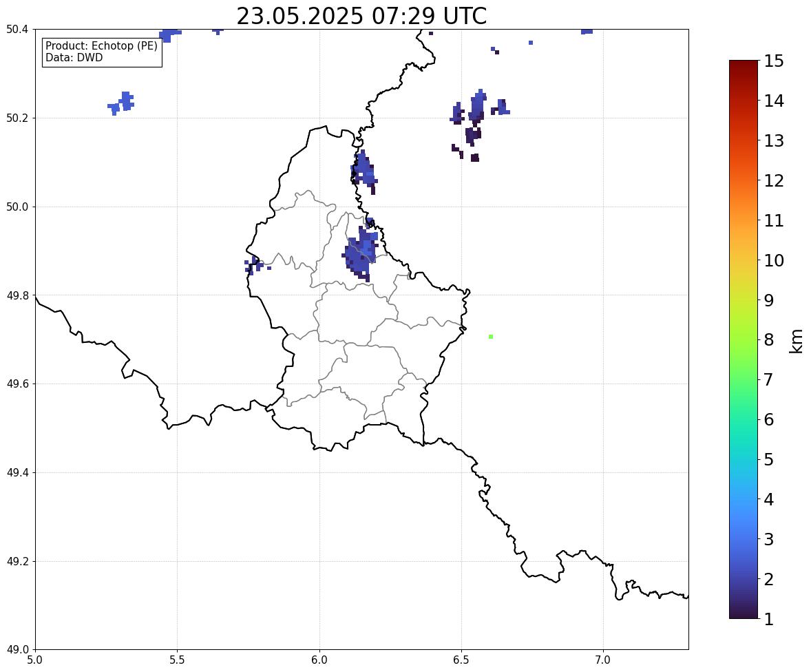This screenshot has height=672, width=811.
Task: Click the longitude axis label '6.5'
Action: pyautogui.click(x=461, y=660)
